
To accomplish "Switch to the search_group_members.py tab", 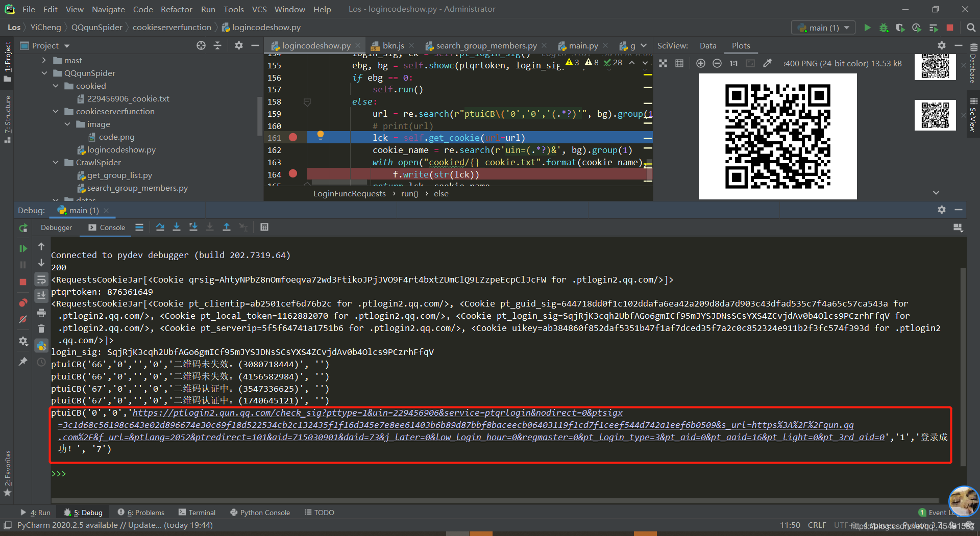I will point(485,45).
